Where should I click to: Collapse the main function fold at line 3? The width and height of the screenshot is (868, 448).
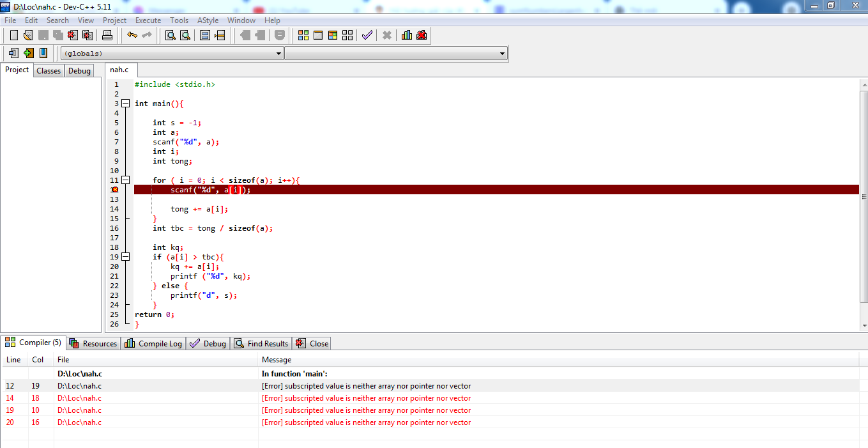pyautogui.click(x=125, y=104)
